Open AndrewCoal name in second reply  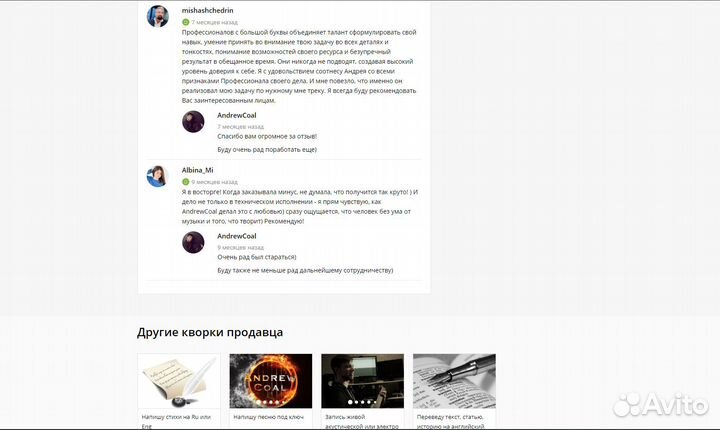pyautogui.click(x=237, y=236)
